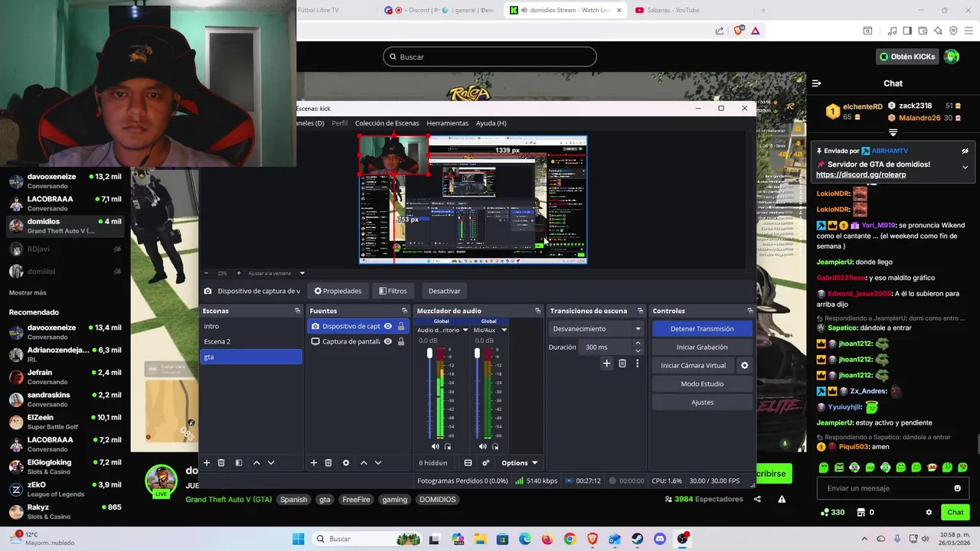Open source Propiedades button

(338, 291)
